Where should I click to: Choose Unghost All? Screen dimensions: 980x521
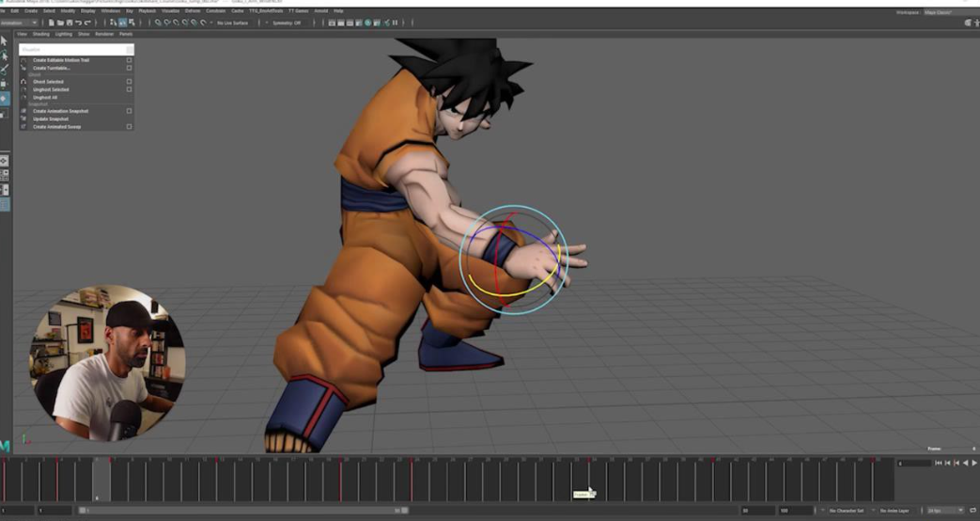pyautogui.click(x=45, y=97)
